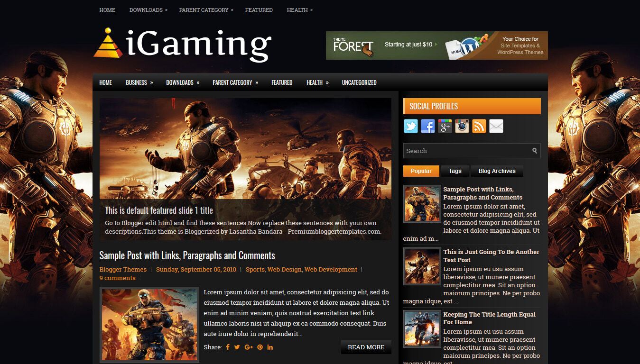Expand Downloads in the main navigation bar
Screen dimensions: 640x364
pos(183,82)
